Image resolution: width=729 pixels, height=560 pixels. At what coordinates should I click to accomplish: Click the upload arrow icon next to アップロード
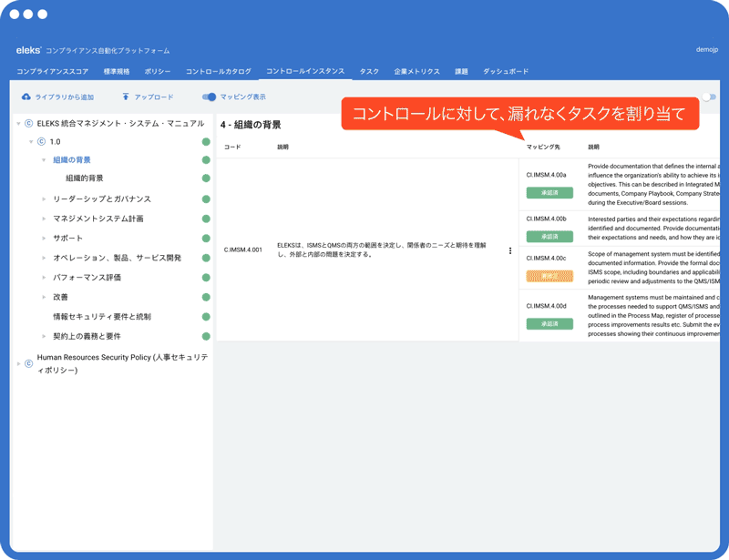[x=126, y=97]
